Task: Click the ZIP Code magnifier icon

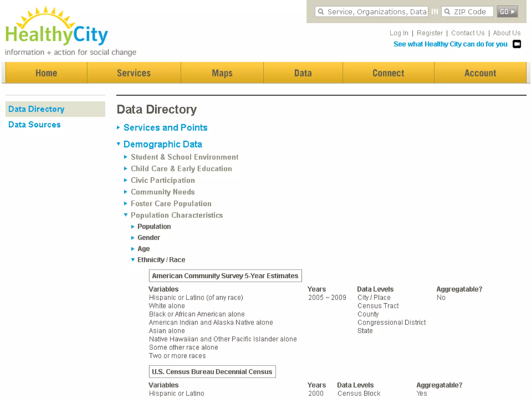Action: [x=447, y=12]
